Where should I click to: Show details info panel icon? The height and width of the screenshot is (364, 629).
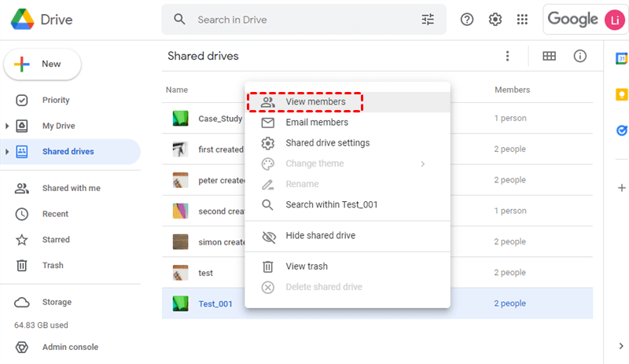click(580, 56)
